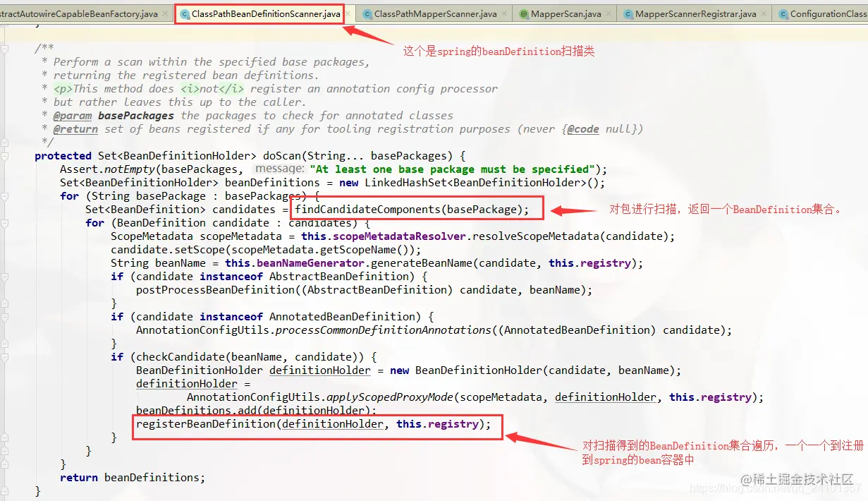Click the 'return beanDefinitions;' statement
The width and height of the screenshot is (868, 501).
click(133, 478)
